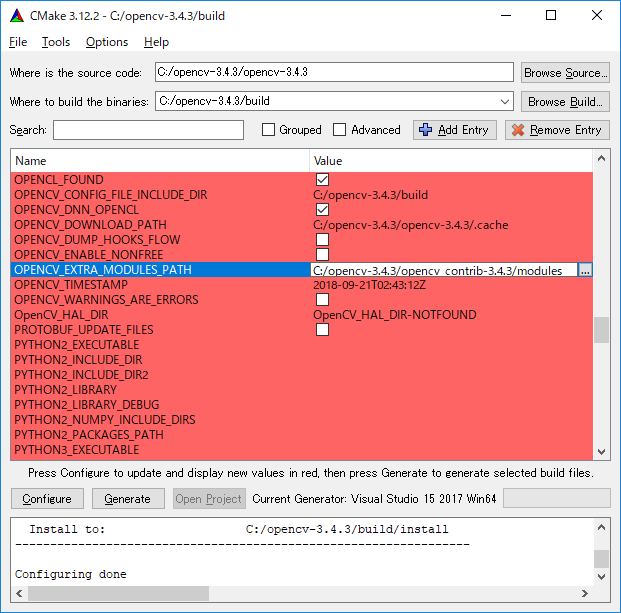Click the output log scrollbar left arrow
Viewport: 621px width, 613px height.
tap(19, 593)
